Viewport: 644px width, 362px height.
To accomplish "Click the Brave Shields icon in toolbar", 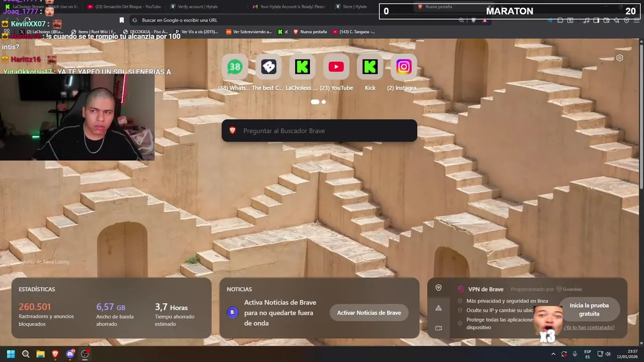I will [x=473, y=20].
